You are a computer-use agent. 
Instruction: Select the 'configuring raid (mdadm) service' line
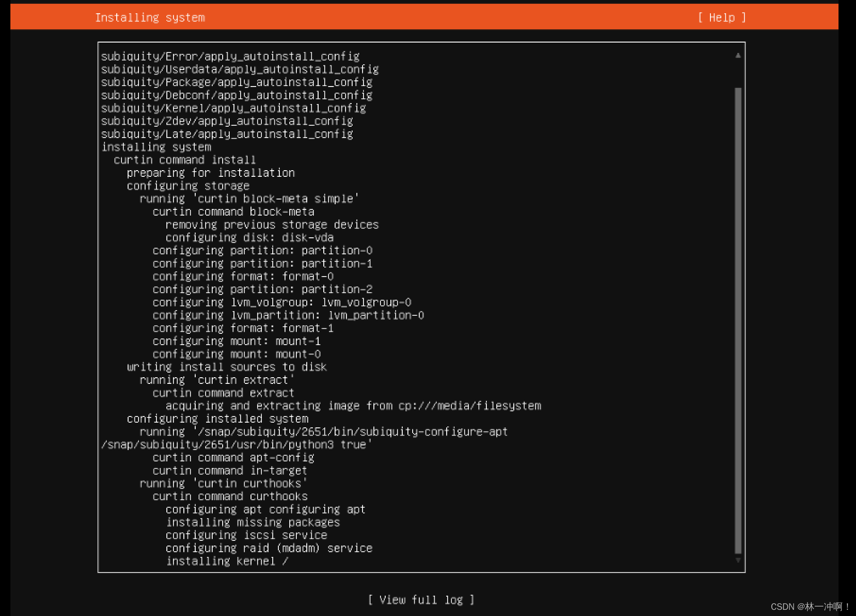click(268, 548)
